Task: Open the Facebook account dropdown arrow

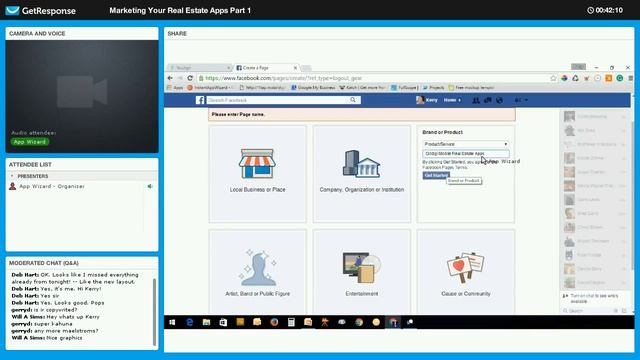Action: (526, 100)
